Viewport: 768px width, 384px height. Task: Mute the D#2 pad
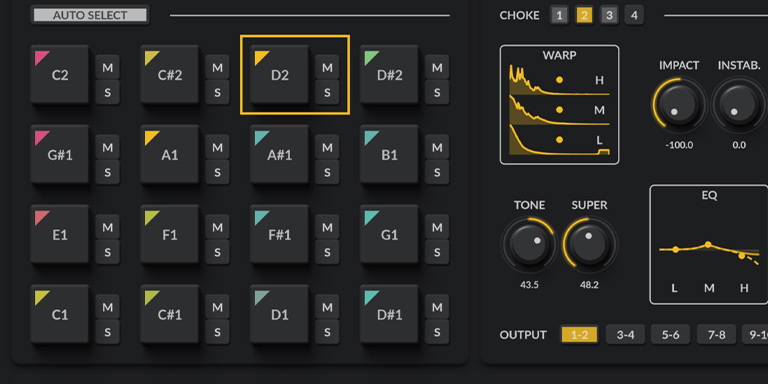[x=437, y=67]
